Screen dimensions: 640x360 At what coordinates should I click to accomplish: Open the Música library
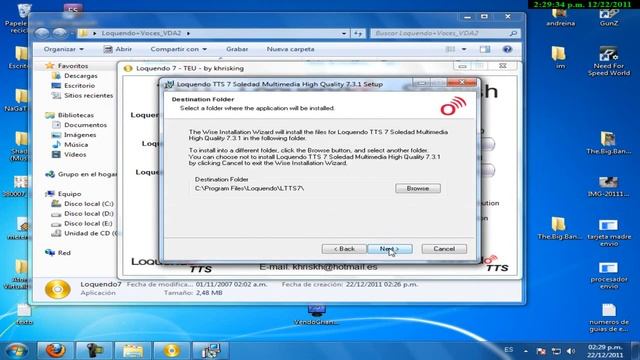coord(76,144)
